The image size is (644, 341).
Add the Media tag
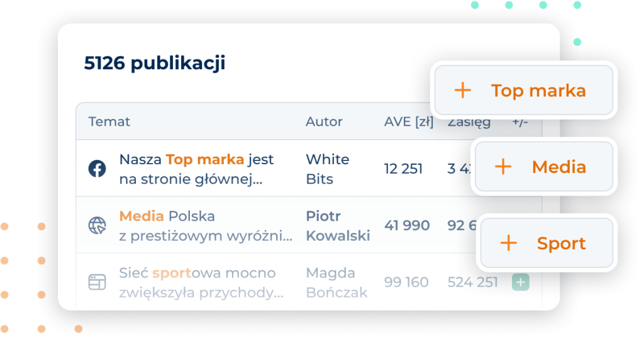coord(544,167)
